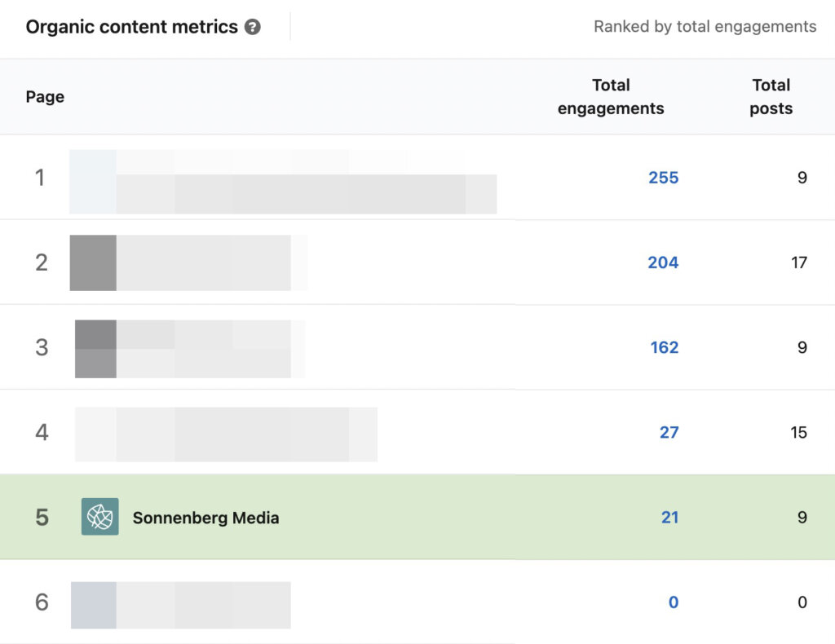
Task: Click the 162 total engagements link
Action: [x=664, y=347]
